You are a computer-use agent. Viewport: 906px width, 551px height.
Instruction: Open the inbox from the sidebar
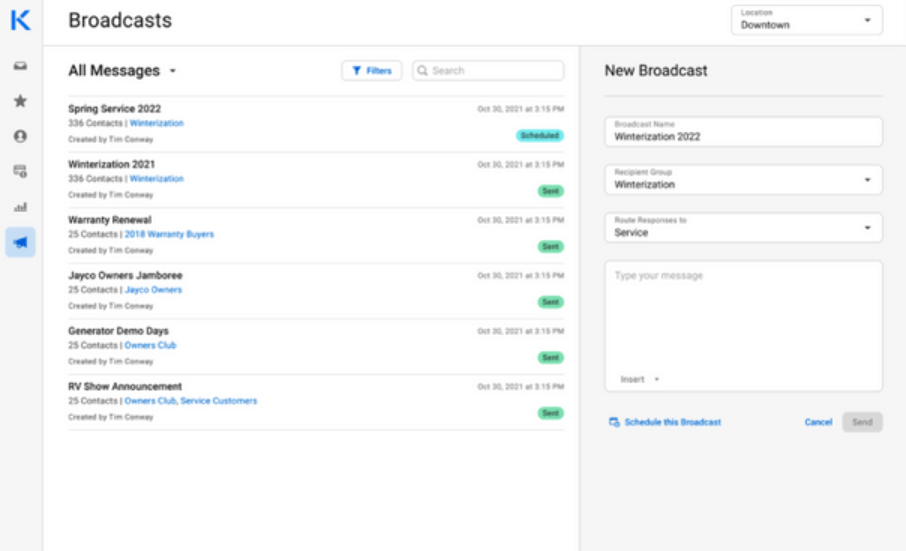(x=20, y=66)
